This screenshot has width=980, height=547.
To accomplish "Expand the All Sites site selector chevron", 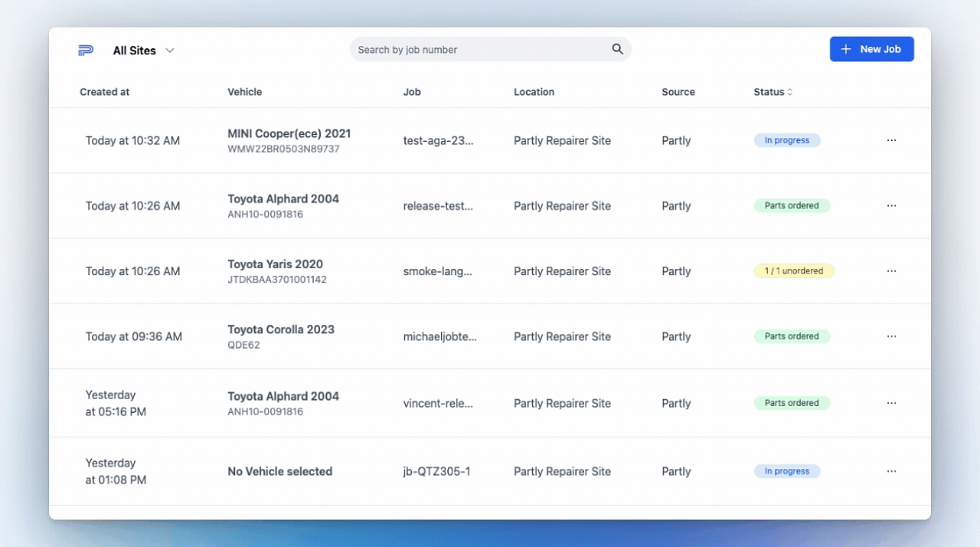I will click(169, 51).
